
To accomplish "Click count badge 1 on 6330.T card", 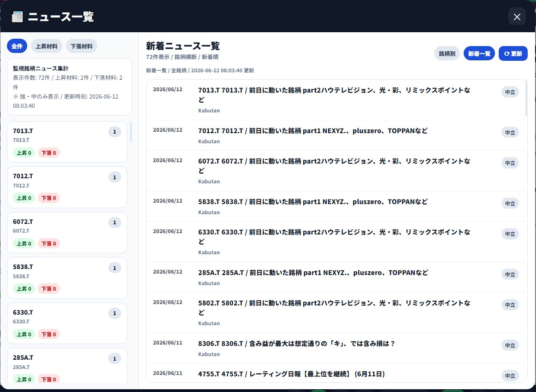I will 114,313.
